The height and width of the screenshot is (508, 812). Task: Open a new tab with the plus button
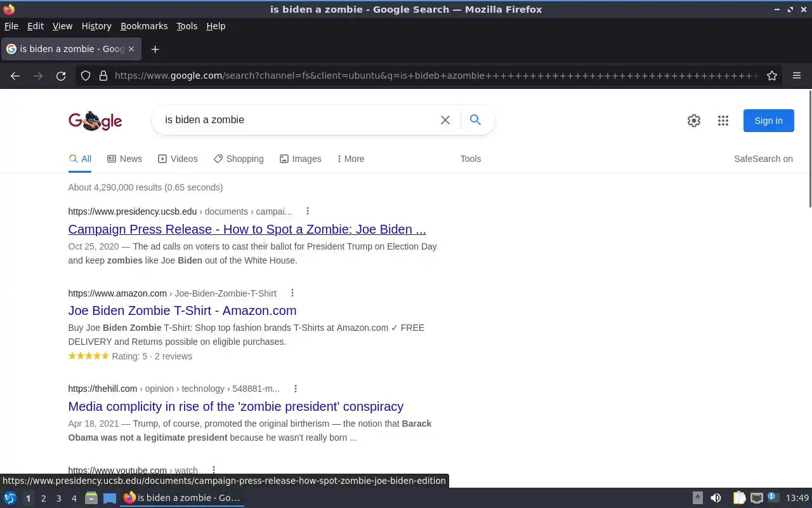[155, 49]
